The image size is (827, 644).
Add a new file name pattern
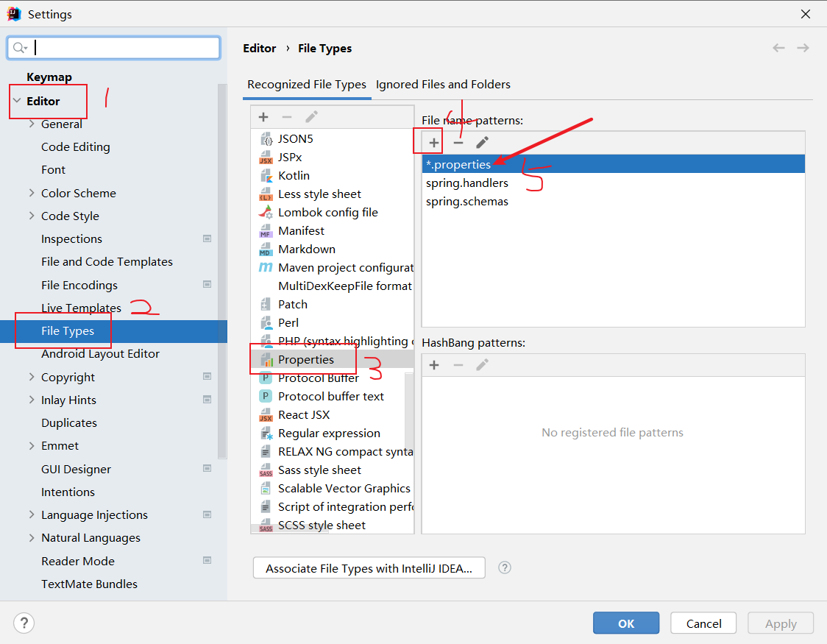tap(433, 142)
